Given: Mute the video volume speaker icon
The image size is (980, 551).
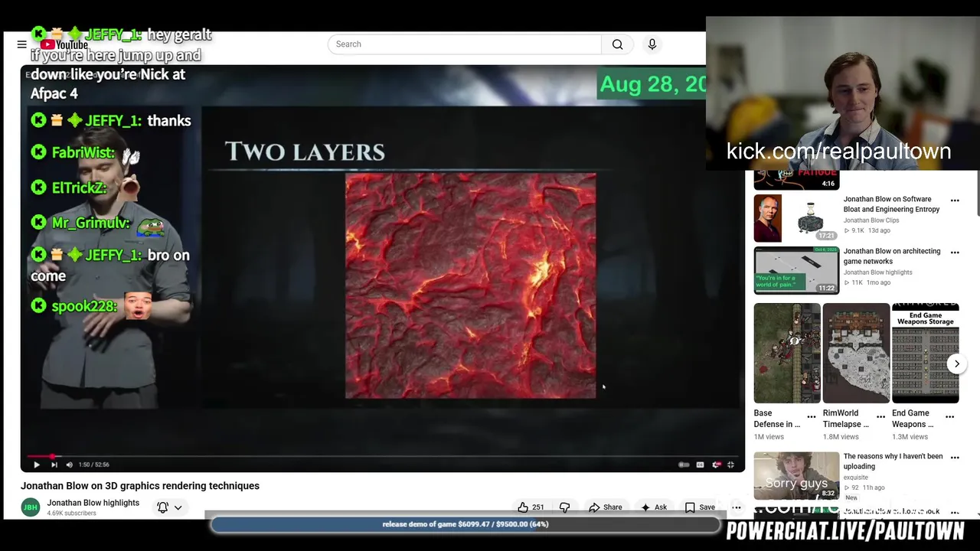Looking at the screenshot, I should [x=70, y=465].
